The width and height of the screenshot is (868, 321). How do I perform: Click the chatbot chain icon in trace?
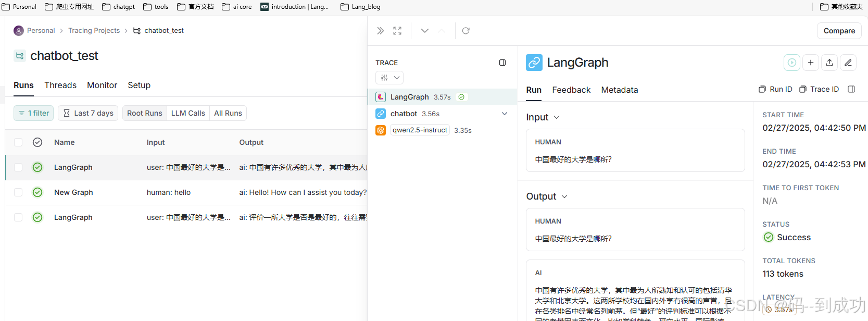pyautogui.click(x=381, y=114)
